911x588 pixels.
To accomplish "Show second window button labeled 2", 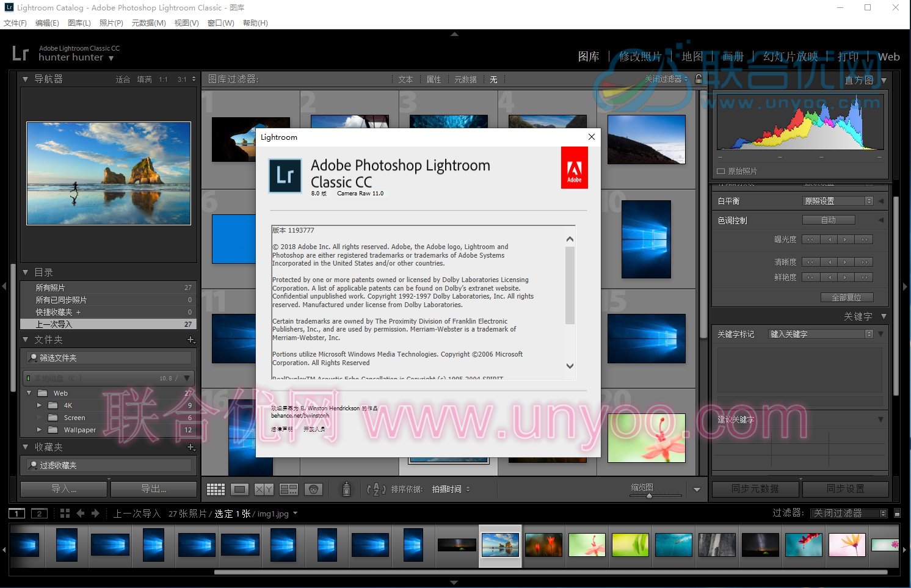I will (39, 514).
